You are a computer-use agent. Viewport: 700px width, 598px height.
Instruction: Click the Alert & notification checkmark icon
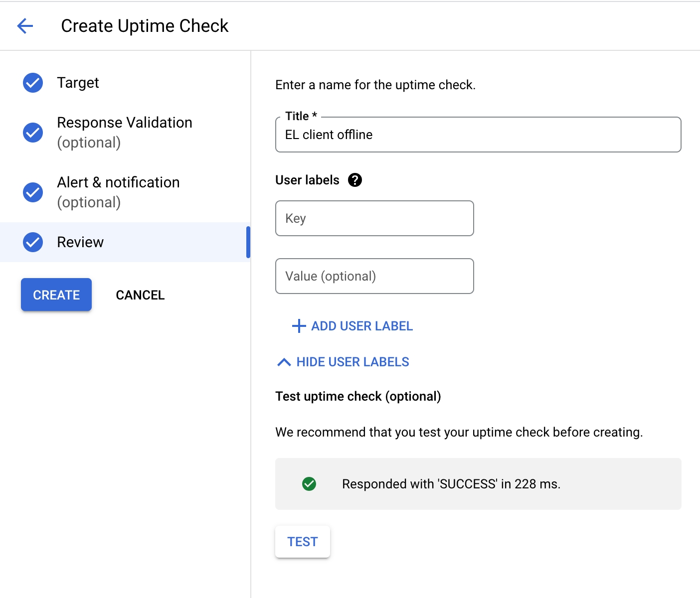(33, 192)
